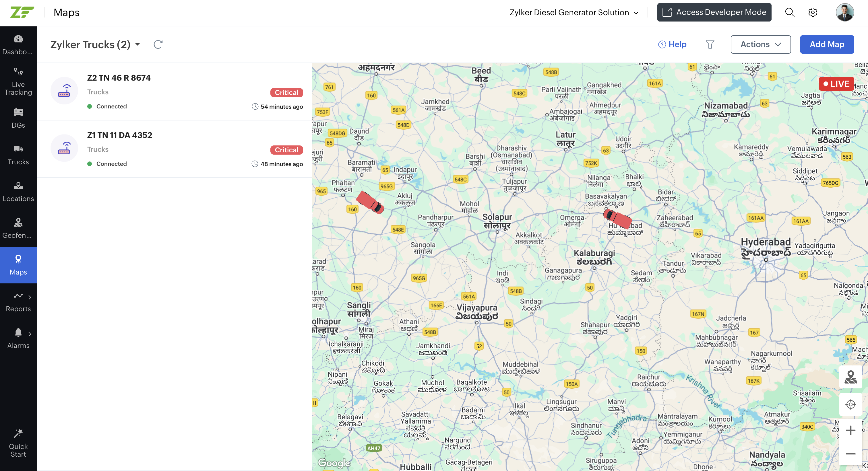868x471 pixels.
Task: Expand the Reports submenu chevron
Action: click(x=30, y=297)
